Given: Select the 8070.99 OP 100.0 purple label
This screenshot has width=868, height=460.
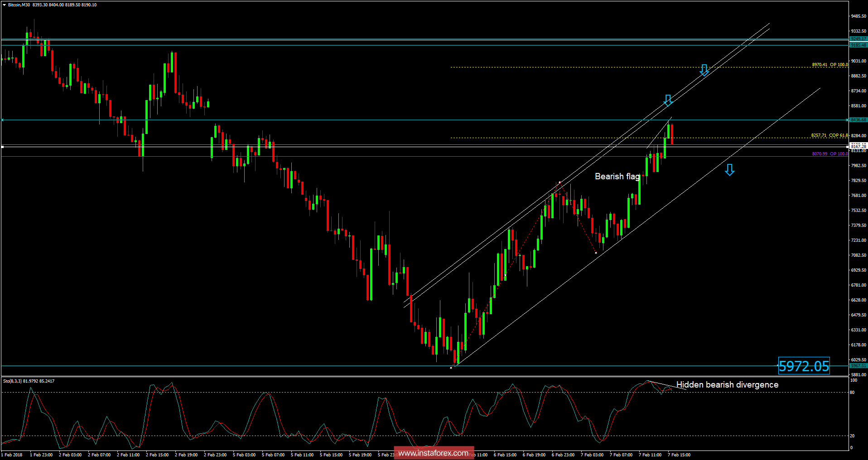Looking at the screenshot, I should pyautogui.click(x=830, y=154).
